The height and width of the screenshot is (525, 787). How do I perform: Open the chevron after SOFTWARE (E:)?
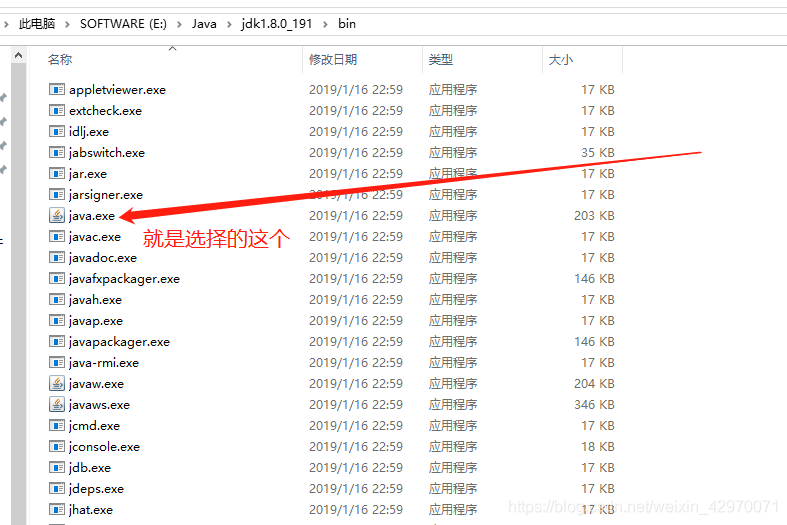[179, 24]
